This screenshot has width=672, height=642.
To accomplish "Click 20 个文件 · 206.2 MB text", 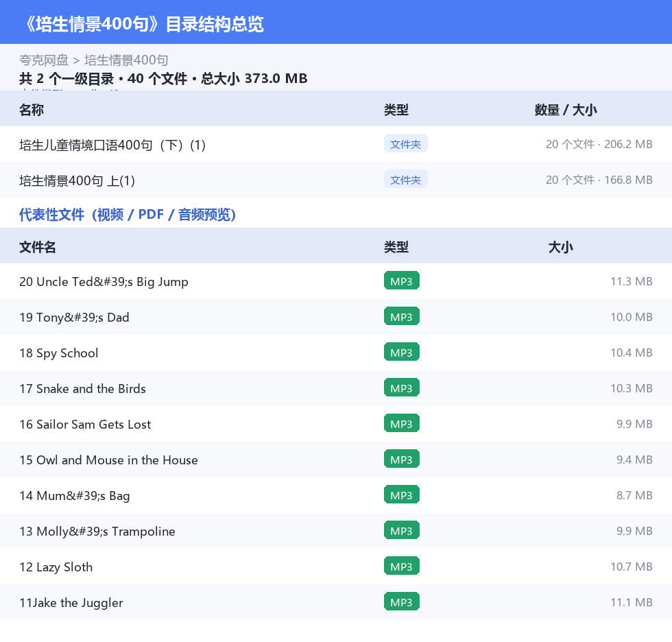I will pyautogui.click(x=599, y=144).
